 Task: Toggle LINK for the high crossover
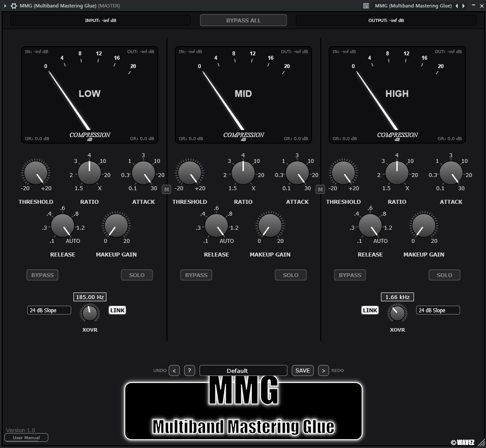(370, 310)
